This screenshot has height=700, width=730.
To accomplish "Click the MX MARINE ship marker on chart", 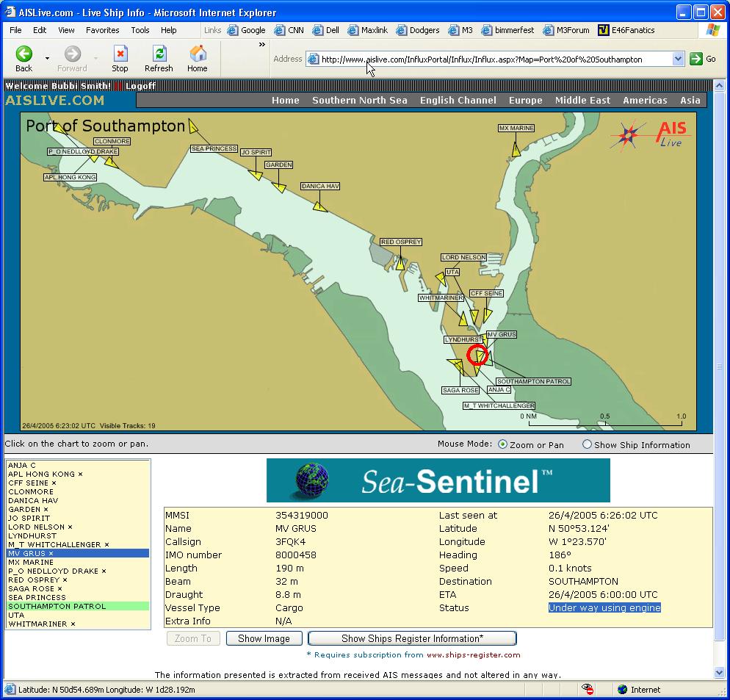I will coord(516,150).
